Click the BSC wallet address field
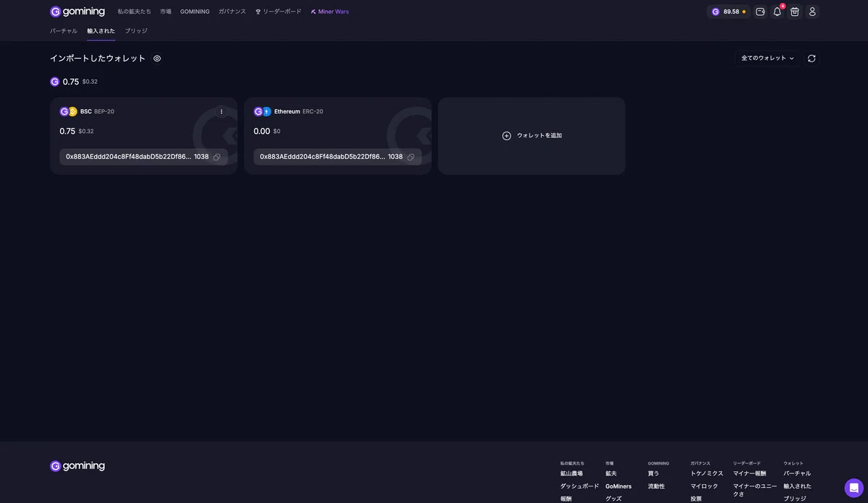The height and width of the screenshot is (503, 868). point(144,157)
